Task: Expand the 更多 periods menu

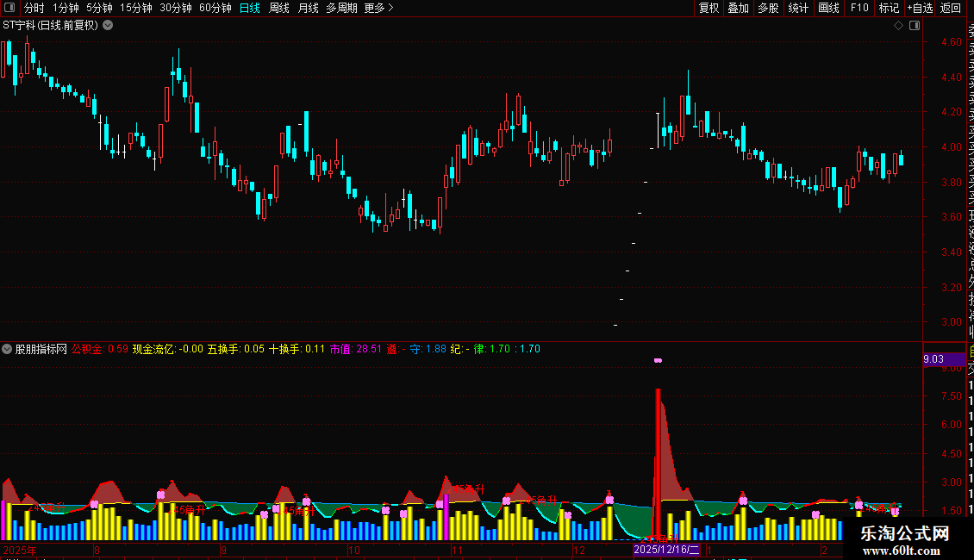Action: [x=379, y=8]
